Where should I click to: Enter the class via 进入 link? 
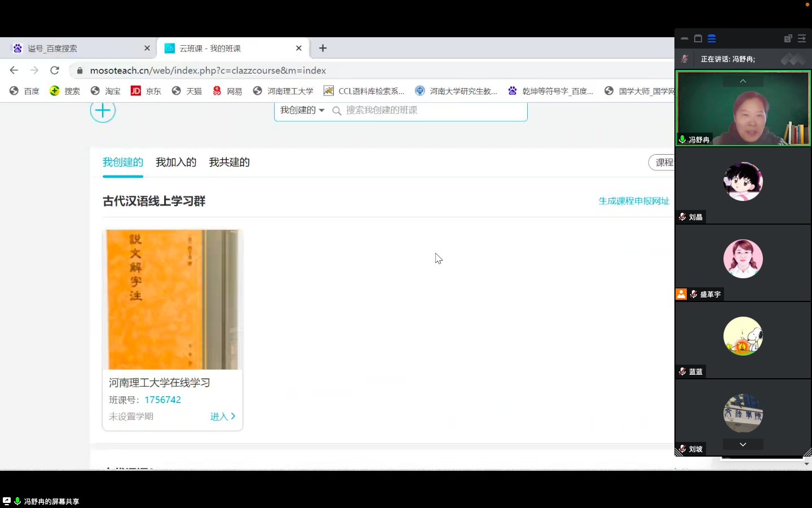pyautogui.click(x=223, y=417)
